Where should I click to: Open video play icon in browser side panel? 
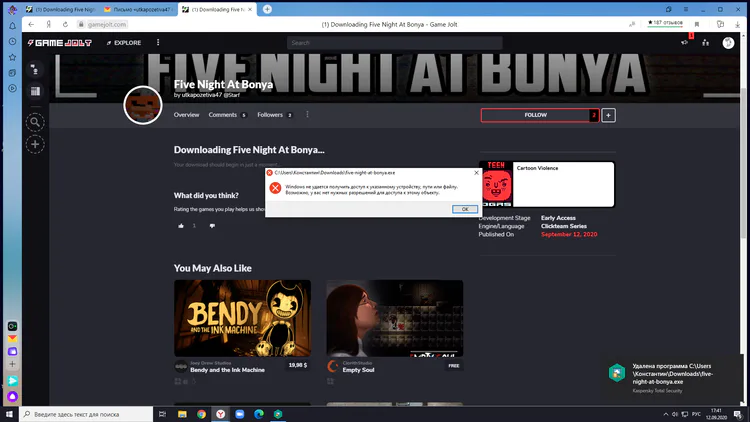12,89
